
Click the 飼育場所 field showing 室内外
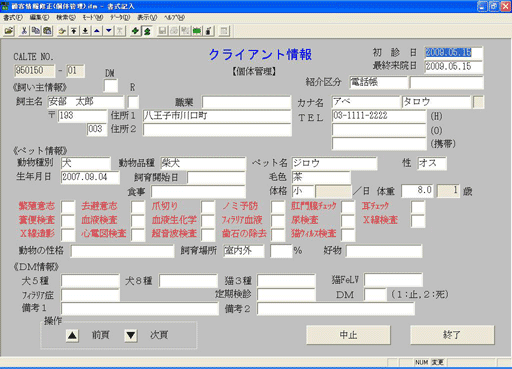coord(244,251)
